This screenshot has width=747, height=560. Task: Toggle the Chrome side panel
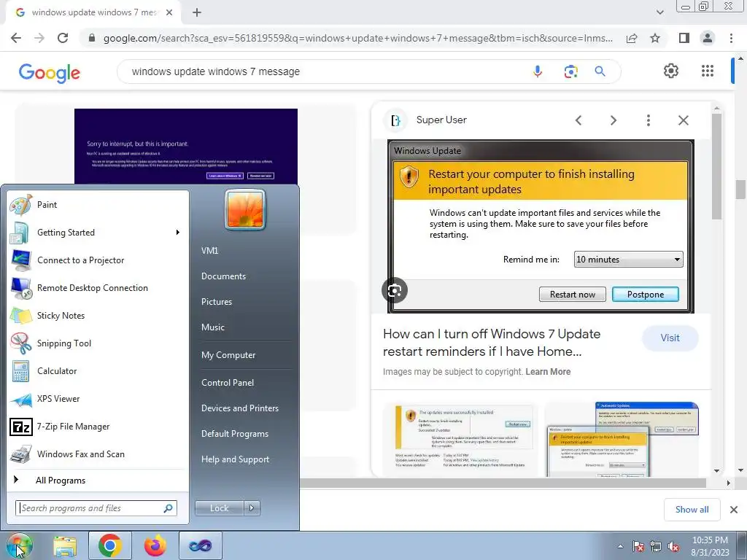click(684, 38)
